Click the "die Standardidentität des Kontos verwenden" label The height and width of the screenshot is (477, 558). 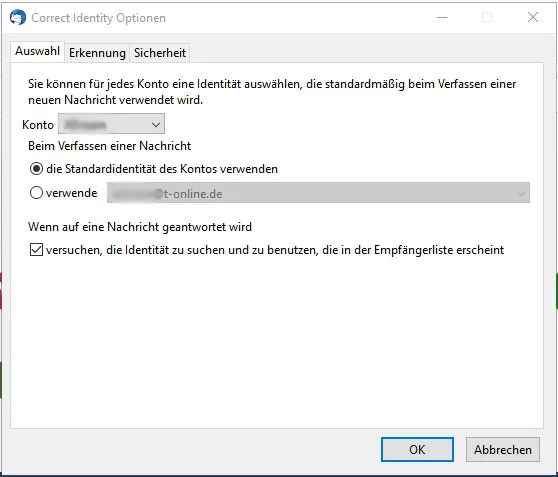162,169
